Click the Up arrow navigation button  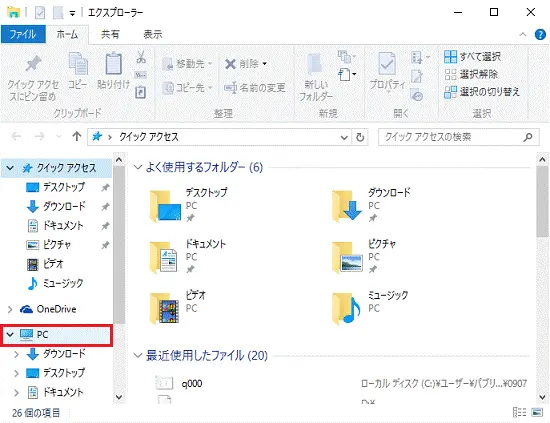pos(76,136)
